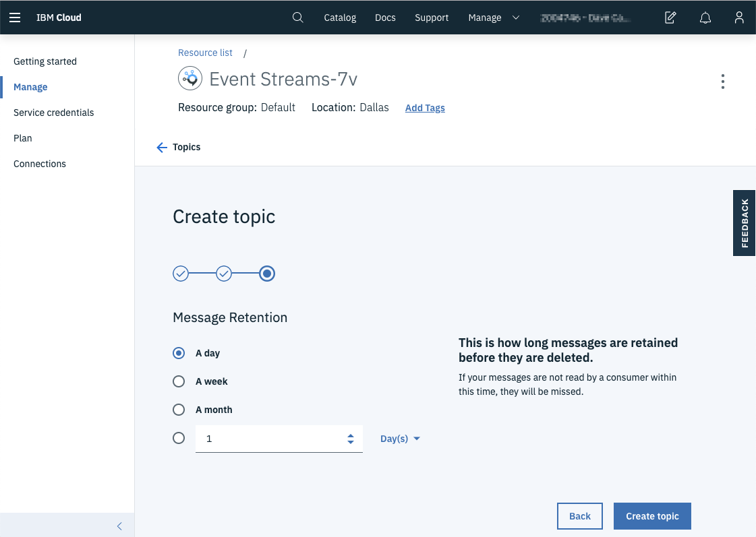Click the Event Streams-7v title text

[x=283, y=79]
